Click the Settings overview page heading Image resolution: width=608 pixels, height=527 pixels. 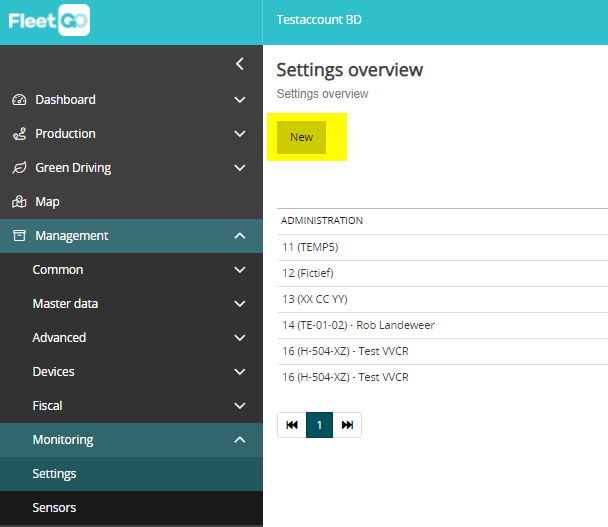coord(350,70)
